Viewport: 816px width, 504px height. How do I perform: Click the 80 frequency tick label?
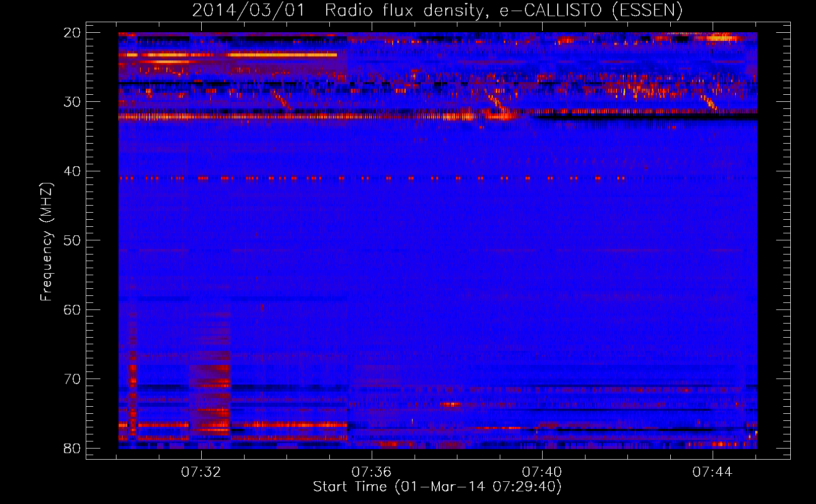click(72, 449)
